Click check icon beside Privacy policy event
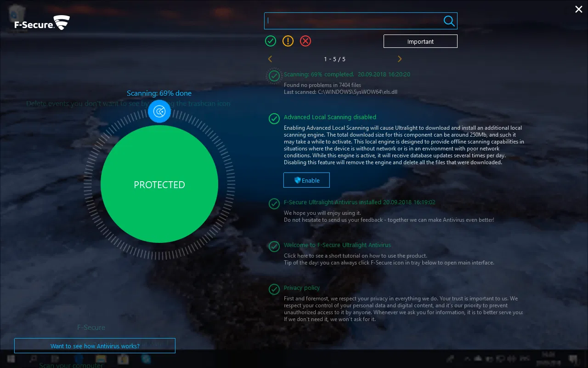588x368 pixels. pyautogui.click(x=274, y=289)
